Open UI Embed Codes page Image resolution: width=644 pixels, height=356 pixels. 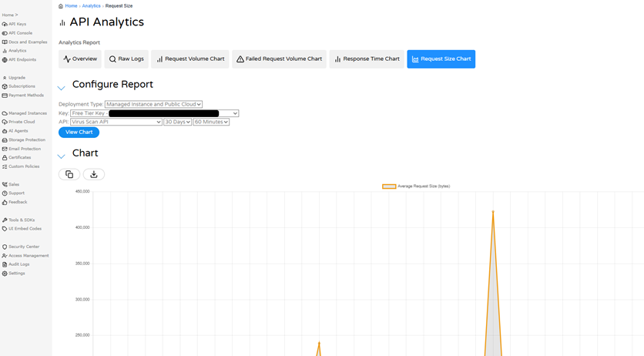[x=22, y=229]
